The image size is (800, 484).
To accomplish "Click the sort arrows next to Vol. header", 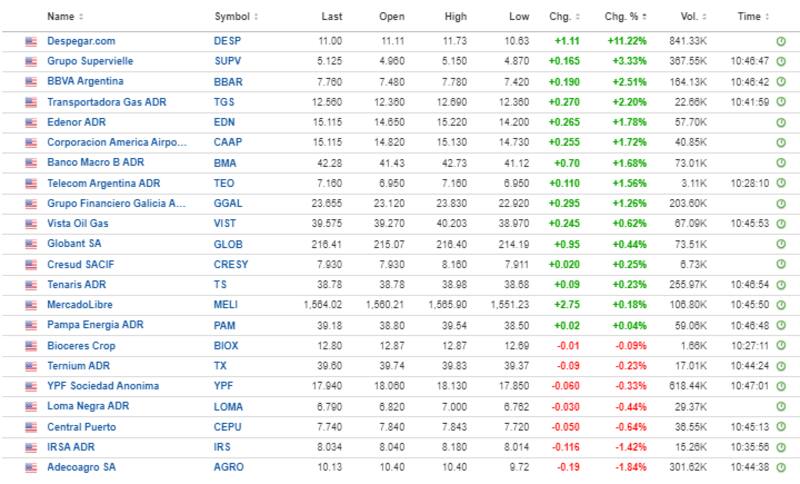I will point(704,17).
